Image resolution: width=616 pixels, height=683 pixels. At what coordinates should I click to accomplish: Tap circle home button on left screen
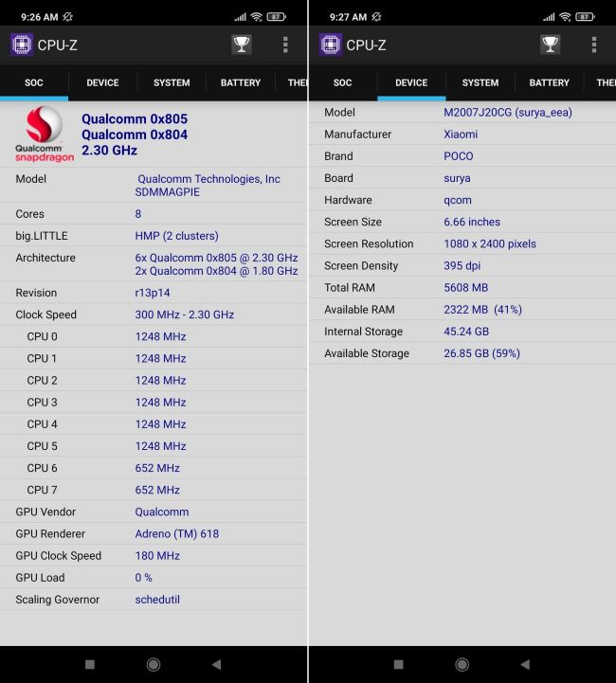pyautogui.click(x=154, y=664)
